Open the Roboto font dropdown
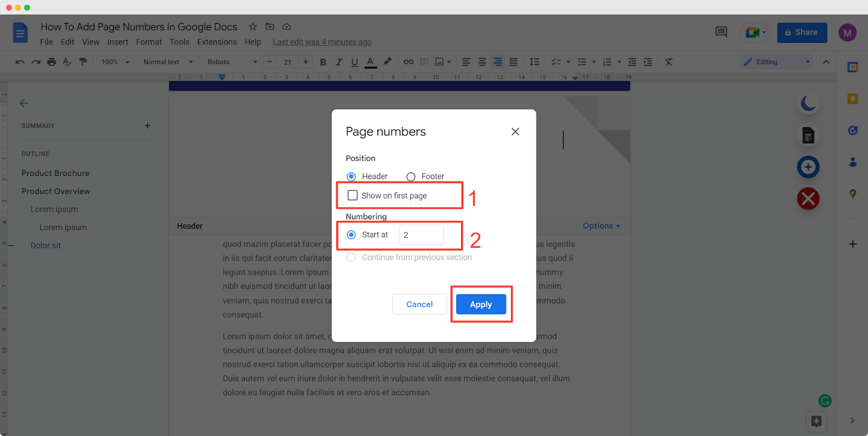The image size is (868, 436). pos(232,62)
